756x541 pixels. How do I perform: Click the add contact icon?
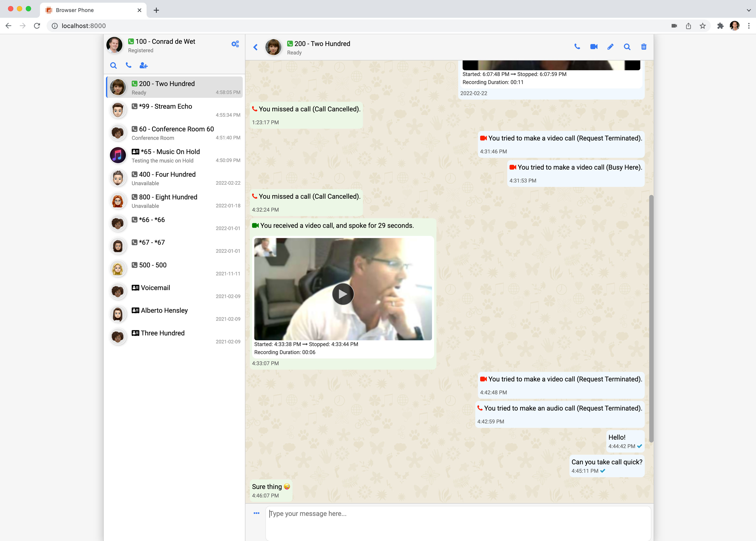coord(144,66)
